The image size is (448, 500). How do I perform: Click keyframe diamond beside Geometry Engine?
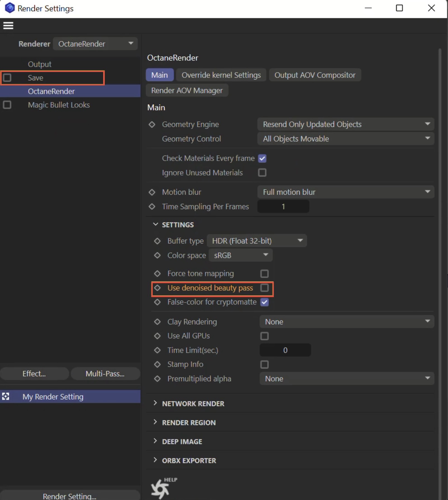tap(152, 124)
